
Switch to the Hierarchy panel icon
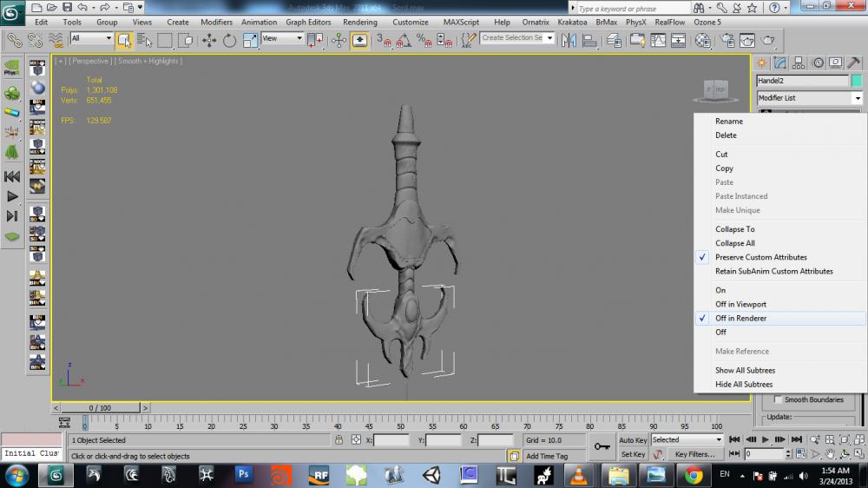coord(799,63)
